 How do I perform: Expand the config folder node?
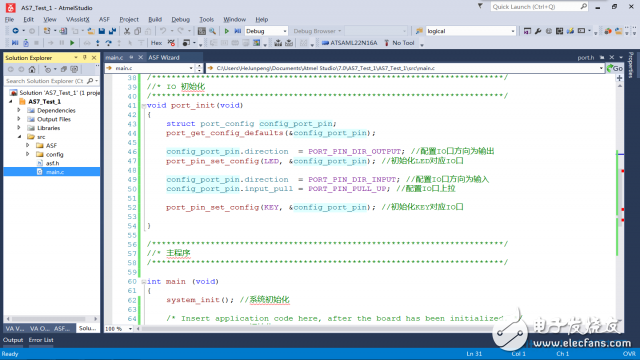click(28, 154)
